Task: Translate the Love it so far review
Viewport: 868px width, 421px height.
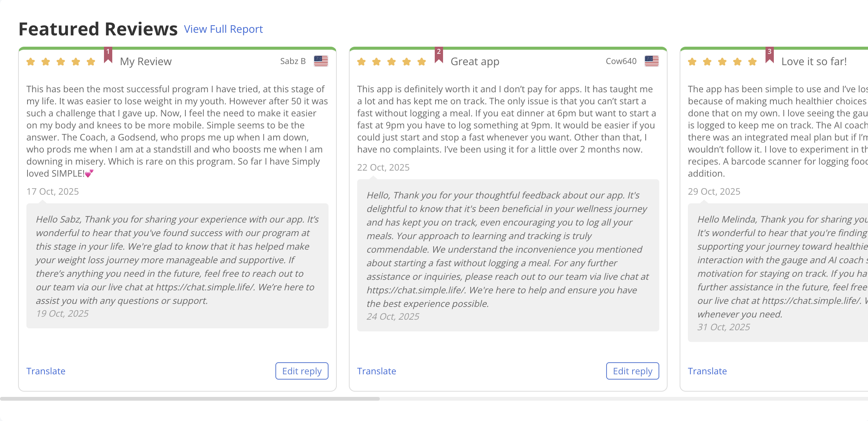Action: click(x=708, y=371)
